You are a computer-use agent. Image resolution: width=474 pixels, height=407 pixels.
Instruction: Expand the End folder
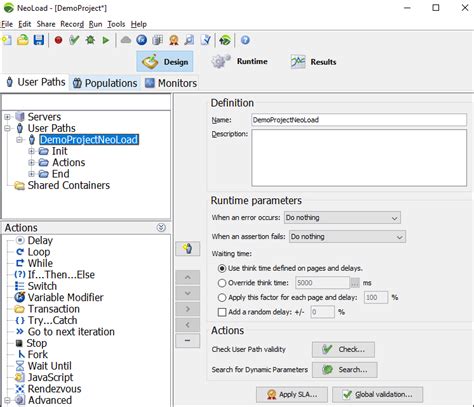click(32, 174)
